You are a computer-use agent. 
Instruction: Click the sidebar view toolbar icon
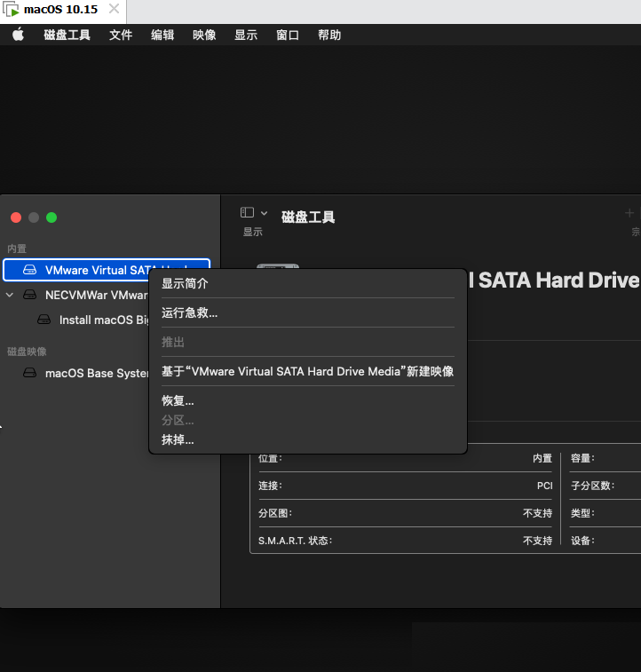coord(247,212)
